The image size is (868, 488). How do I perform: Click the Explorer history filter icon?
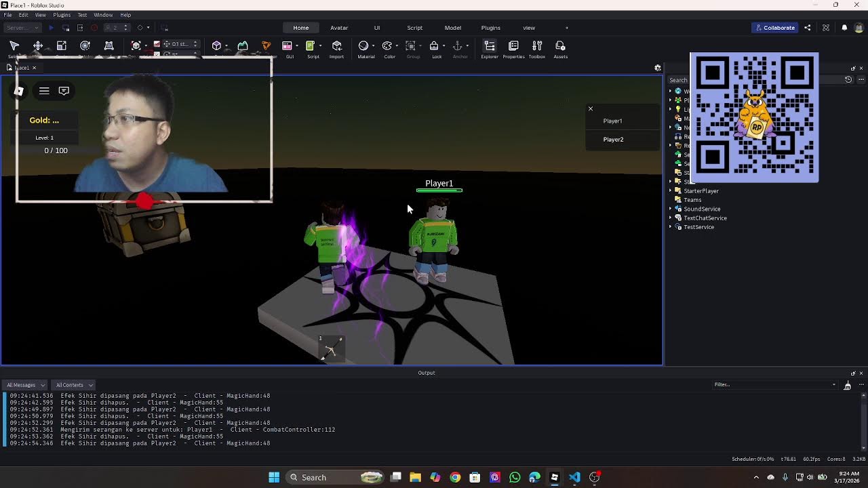tap(848, 79)
